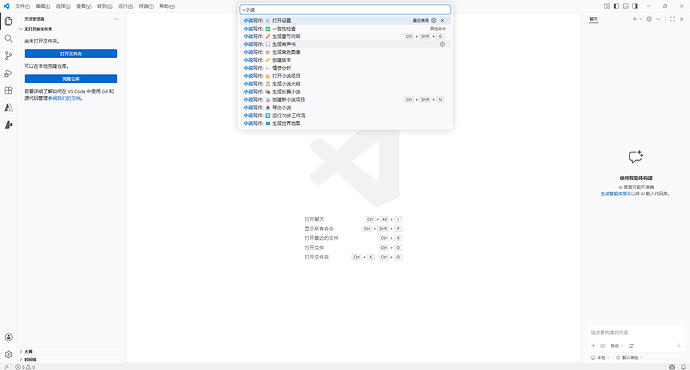
Task: Open the 文件 menu
Action: (22, 6)
